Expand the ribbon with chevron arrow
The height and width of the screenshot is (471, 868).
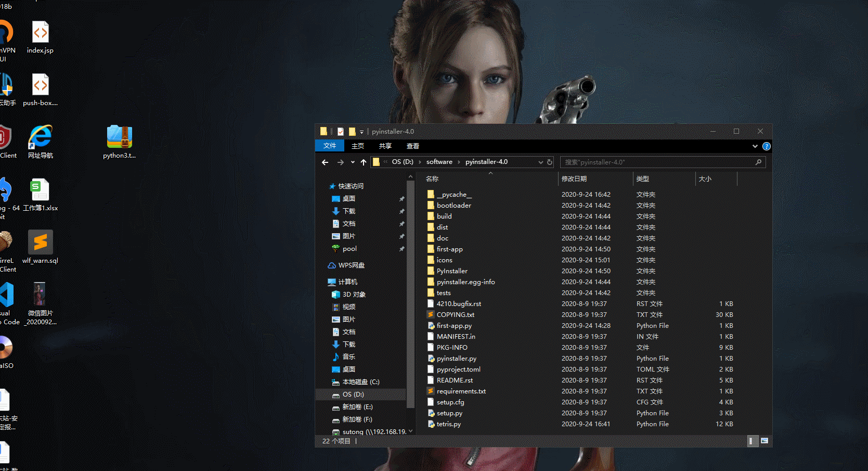[755, 146]
